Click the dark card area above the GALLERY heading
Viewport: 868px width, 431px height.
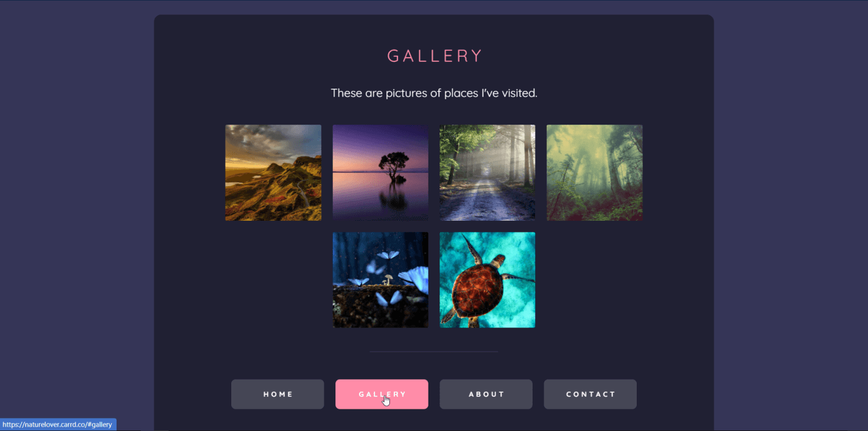[x=434, y=30]
